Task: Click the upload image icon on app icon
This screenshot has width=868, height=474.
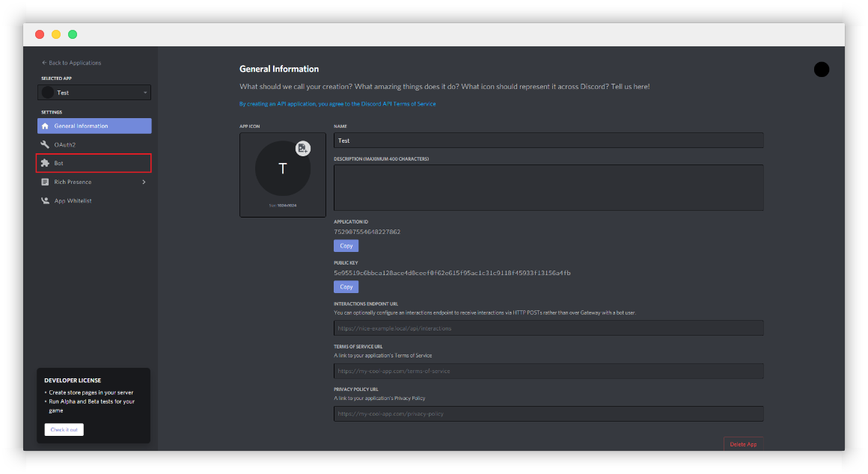Action: [x=303, y=148]
